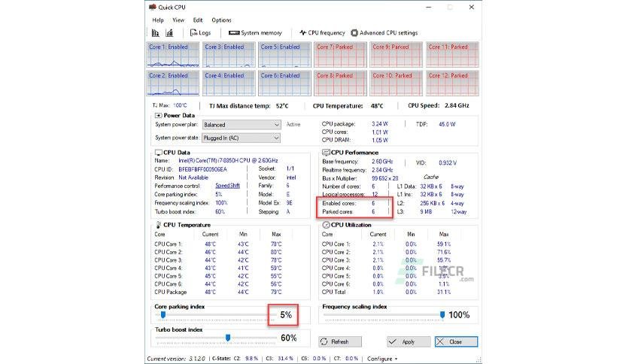The height and width of the screenshot is (364, 629).
Task: Close the Quick CPU window
Action: click(471, 8)
